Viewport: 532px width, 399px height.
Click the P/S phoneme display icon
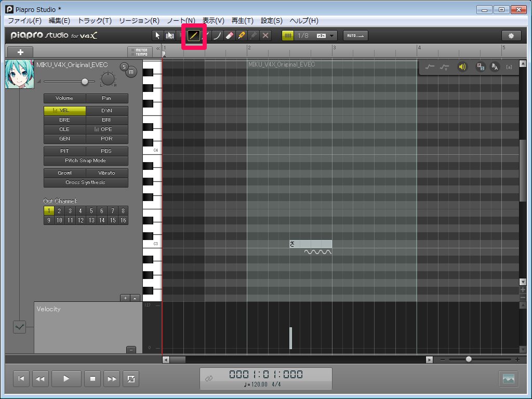(x=481, y=67)
